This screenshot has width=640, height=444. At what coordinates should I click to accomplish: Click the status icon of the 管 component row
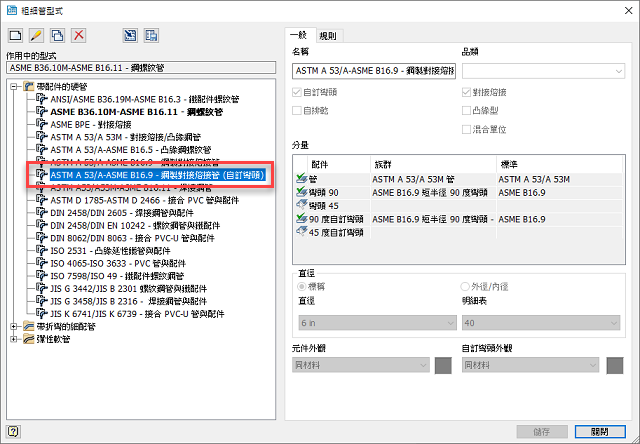[302, 179]
